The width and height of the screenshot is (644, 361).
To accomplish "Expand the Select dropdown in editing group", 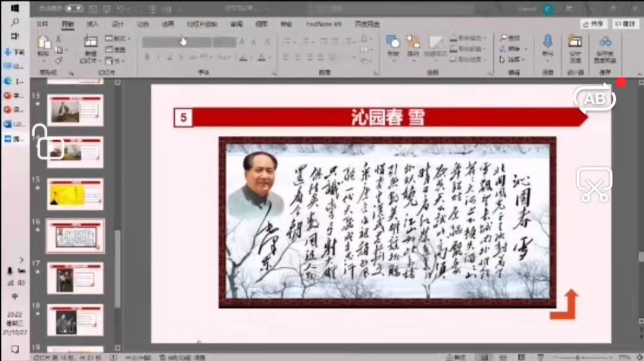I will 512,60.
